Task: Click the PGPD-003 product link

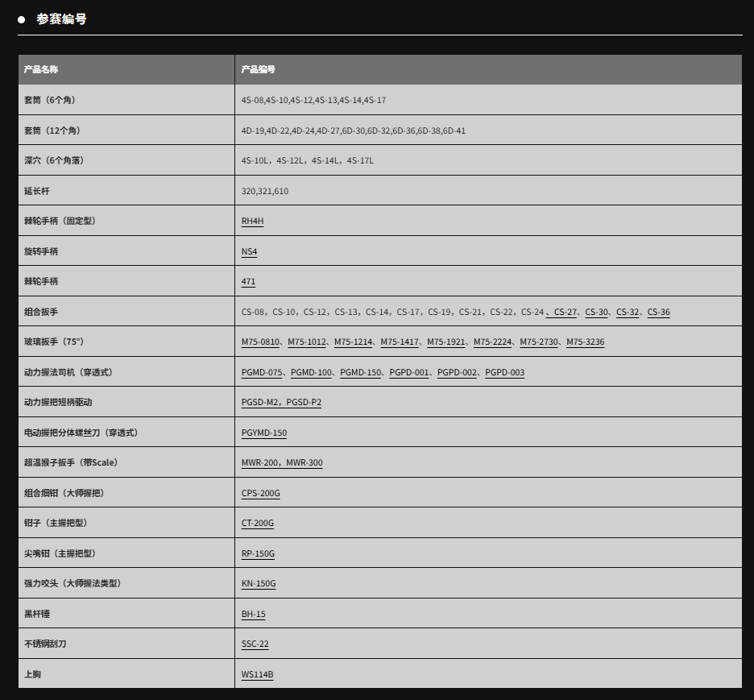Action: (x=504, y=372)
